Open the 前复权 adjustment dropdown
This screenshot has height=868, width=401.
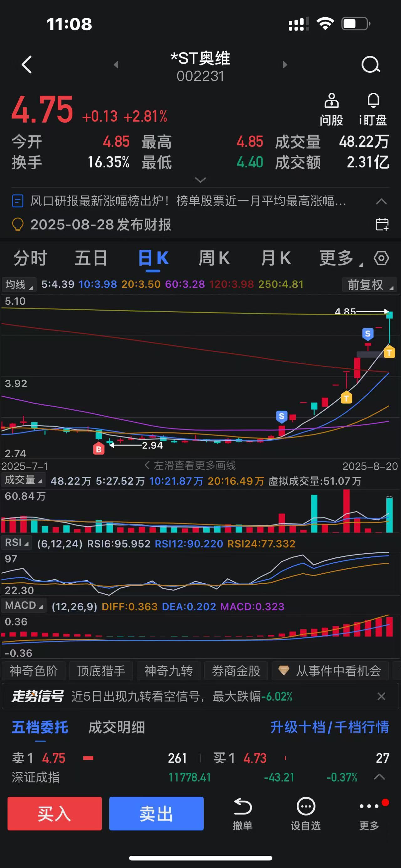click(369, 284)
